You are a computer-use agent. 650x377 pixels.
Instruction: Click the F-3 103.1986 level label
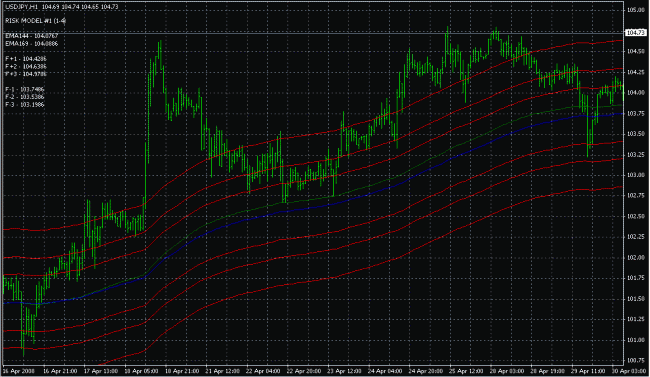(25, 105)
